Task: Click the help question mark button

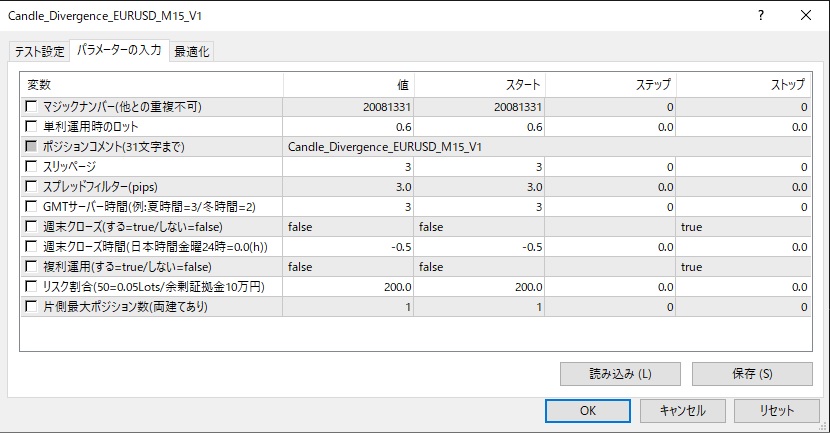Action: (761, 16)
